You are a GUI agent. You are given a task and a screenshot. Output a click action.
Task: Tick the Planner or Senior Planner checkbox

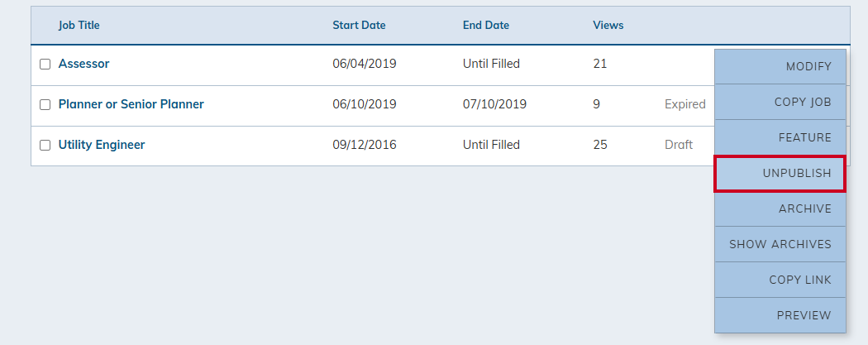(45, 105)
